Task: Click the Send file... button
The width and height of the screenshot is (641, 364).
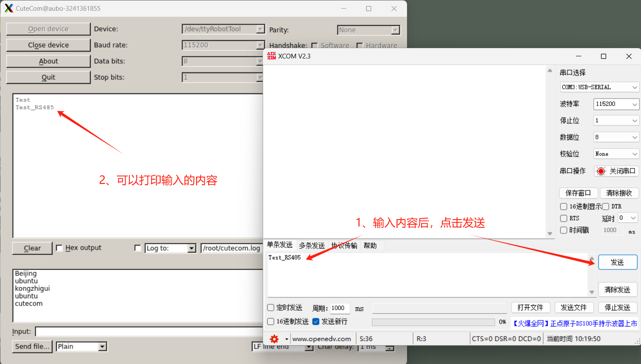Action: point(32,346)
